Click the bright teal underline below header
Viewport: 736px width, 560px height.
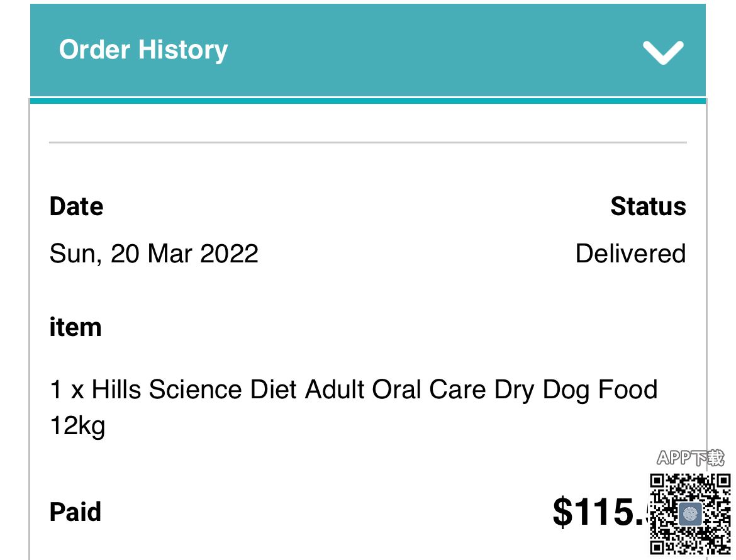pos(368,101)
